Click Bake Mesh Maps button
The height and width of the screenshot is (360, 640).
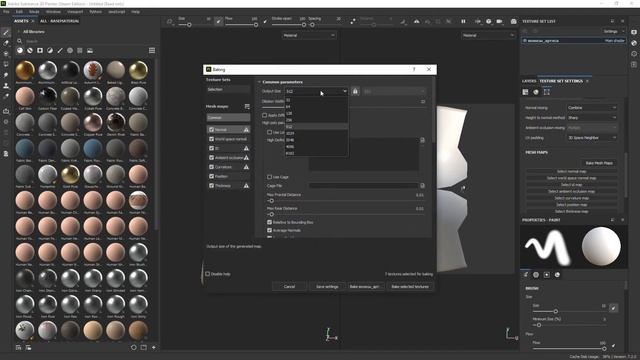click(x=599, y=163)
